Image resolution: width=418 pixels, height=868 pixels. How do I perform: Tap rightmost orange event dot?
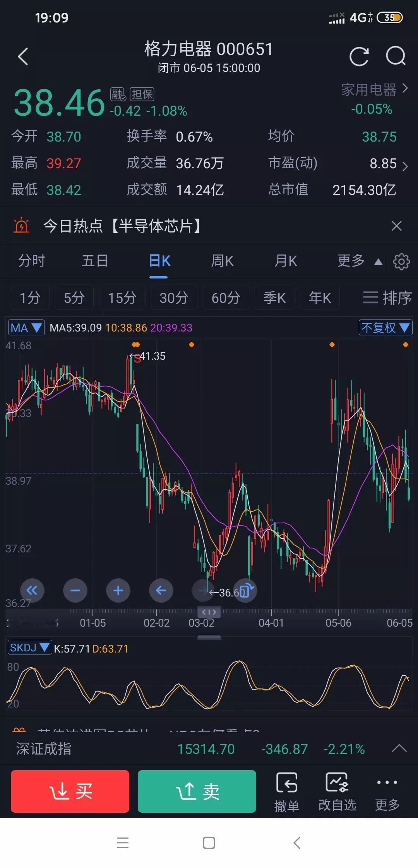pyautogui.click(x=406, y=345)
